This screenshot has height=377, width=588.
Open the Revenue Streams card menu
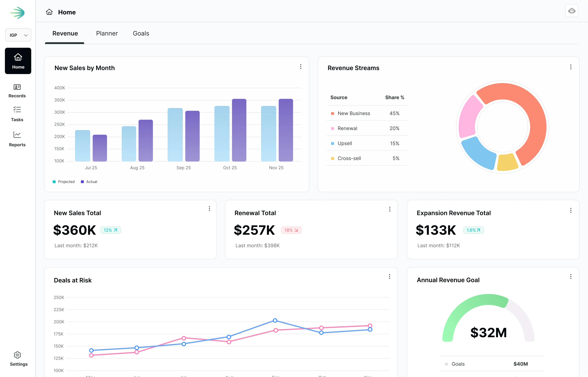click(571, 67)
